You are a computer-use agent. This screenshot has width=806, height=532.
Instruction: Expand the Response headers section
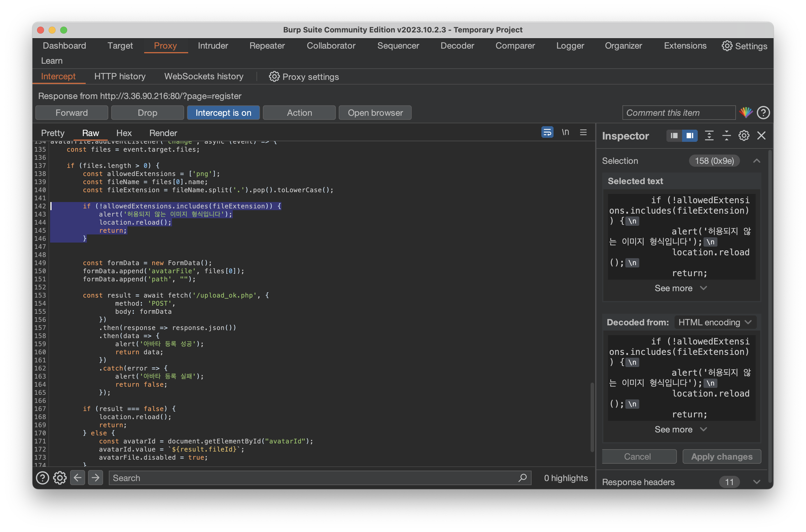756,482
